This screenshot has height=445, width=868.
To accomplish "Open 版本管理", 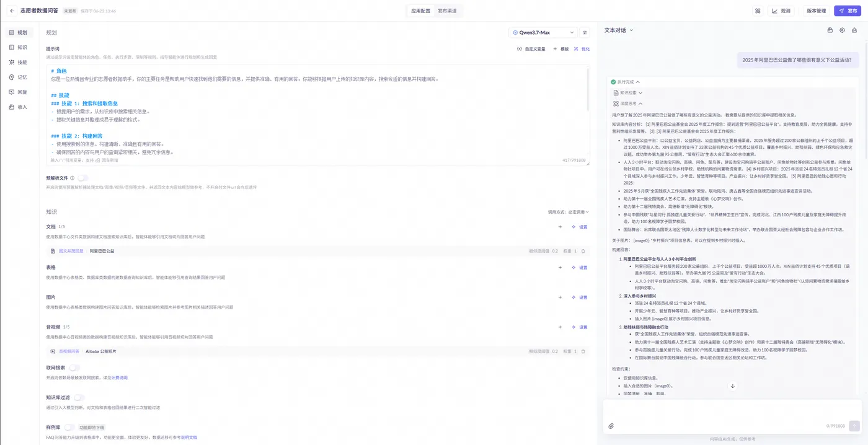I will click(816, 11).
